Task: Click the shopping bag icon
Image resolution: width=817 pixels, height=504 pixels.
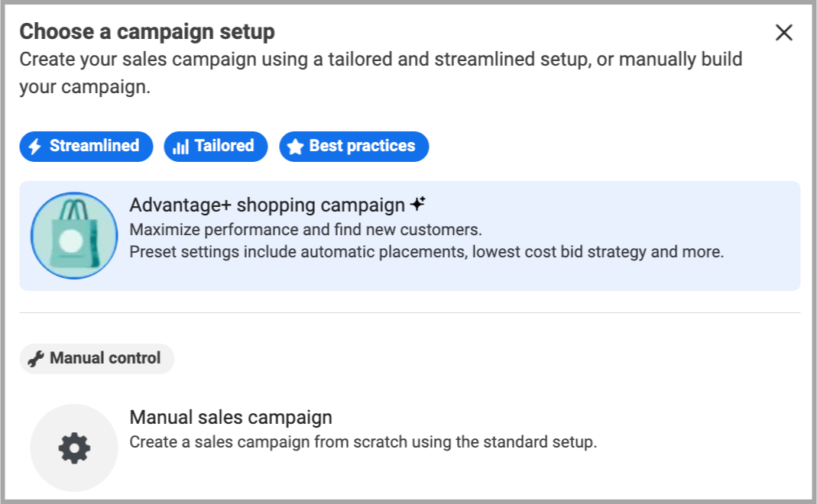Action: [x=74, y=235]
